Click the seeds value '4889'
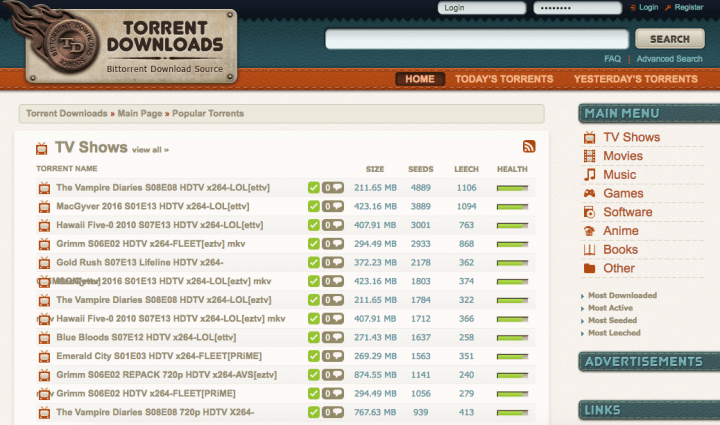 pos(421,188)
